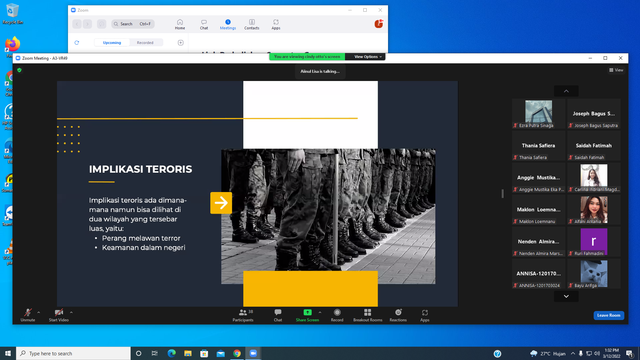Select the Upcoming meetings tab
Image resolution: width=640 pixels, height=360 pixels.
pyautogui.click(x=112, y=42)
